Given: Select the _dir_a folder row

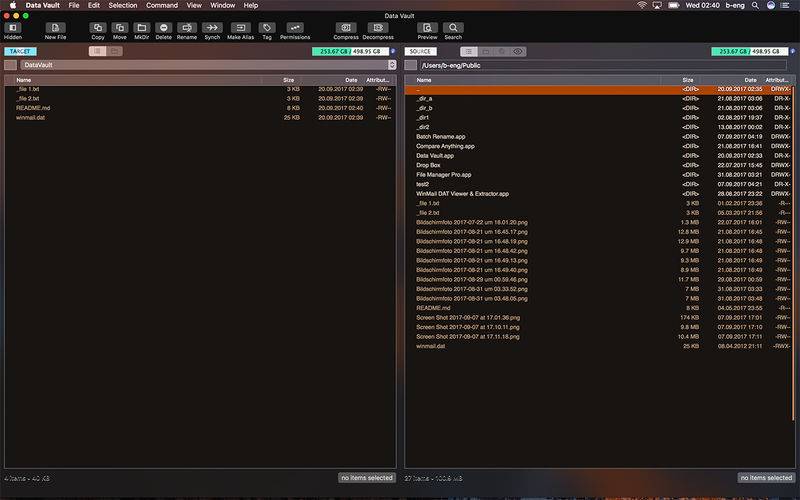Looking at the screenshot, I should [598, 98].
